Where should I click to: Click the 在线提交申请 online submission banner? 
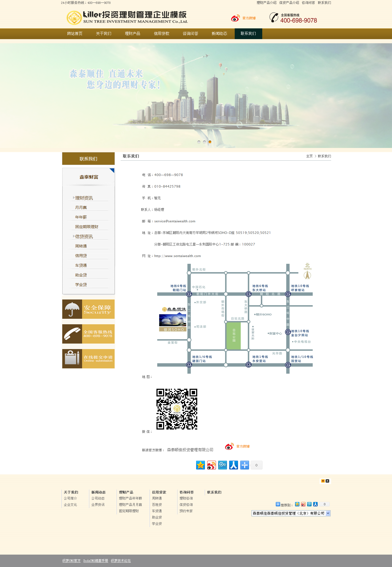[88, 359]
